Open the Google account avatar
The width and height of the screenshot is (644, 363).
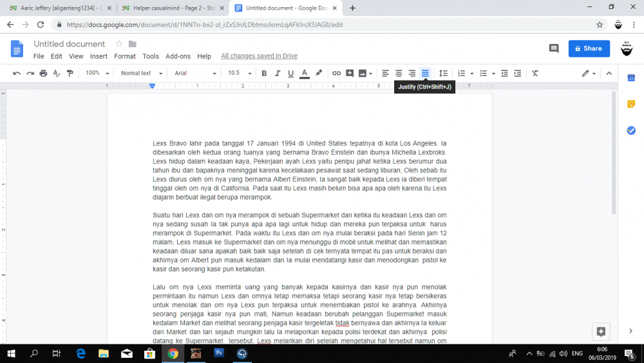[627, 48]
